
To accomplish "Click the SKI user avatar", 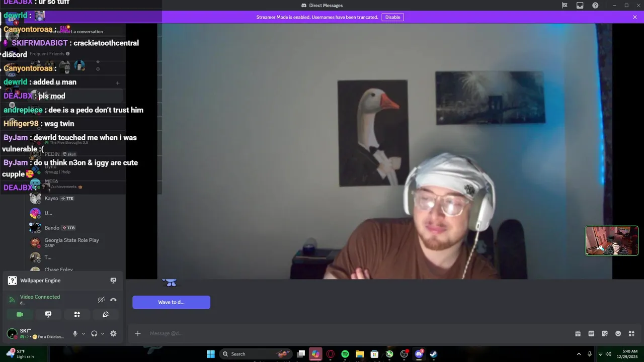I will 12,333.
